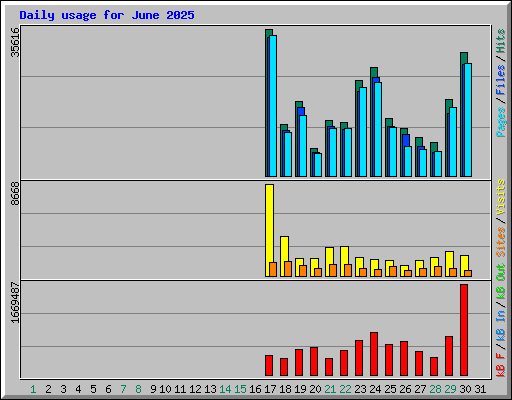Click the red kB bar for day 17

[x=269, y=366]
